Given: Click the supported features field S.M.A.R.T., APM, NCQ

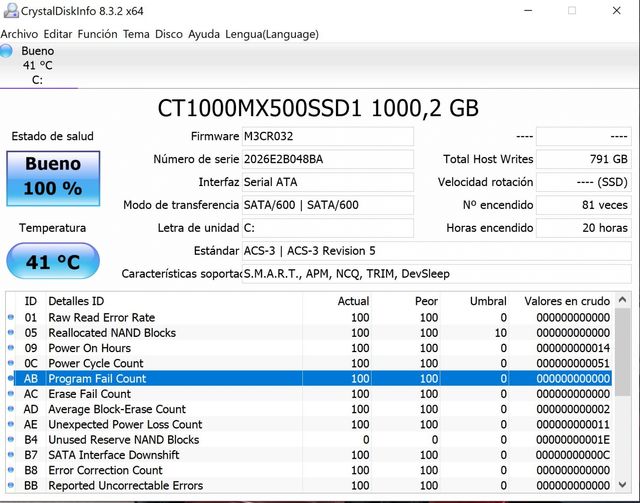Looking at the screenshot, I should coord(437,274).
